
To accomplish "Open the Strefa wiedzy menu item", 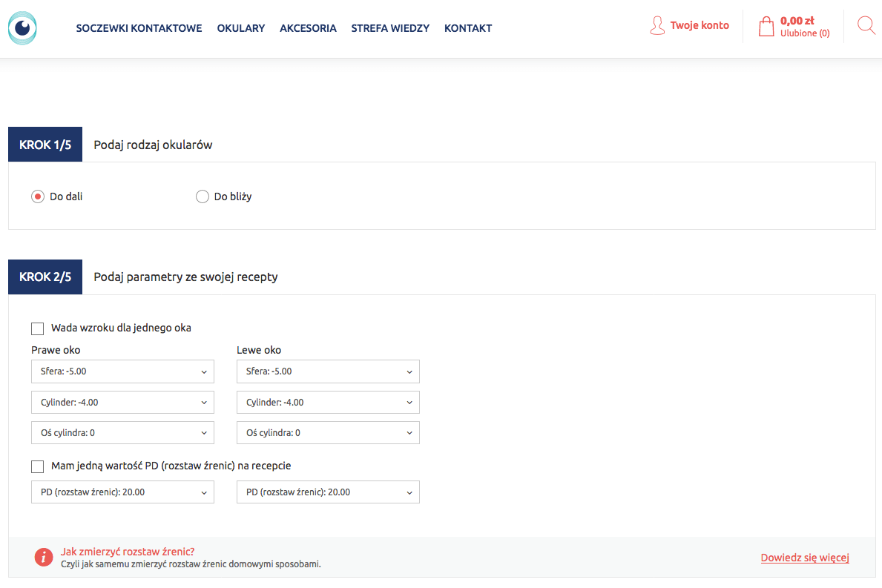I will click(390, 28).
